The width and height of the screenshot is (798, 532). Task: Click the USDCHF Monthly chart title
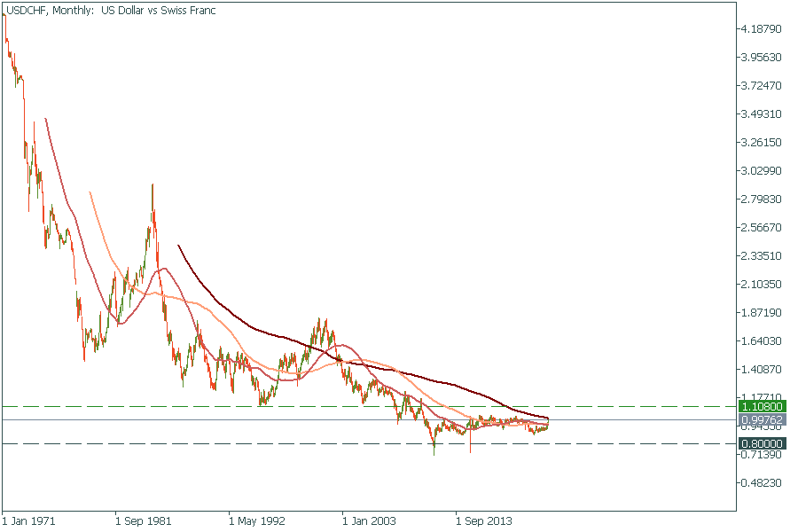(110, 11)
